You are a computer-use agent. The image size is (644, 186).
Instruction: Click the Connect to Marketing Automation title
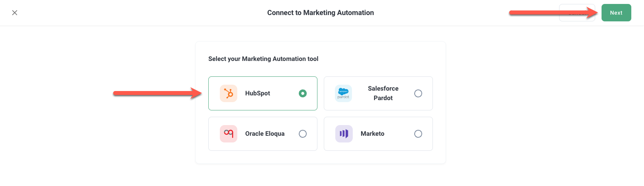click(320, 13)
